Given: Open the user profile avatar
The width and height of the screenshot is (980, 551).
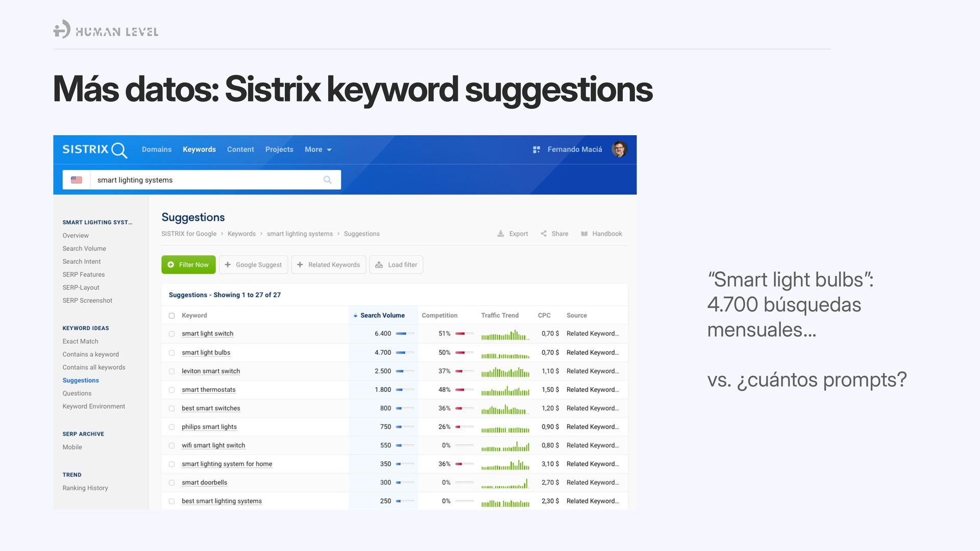Looking at the screenshot, I should click(x=619, y=149).
